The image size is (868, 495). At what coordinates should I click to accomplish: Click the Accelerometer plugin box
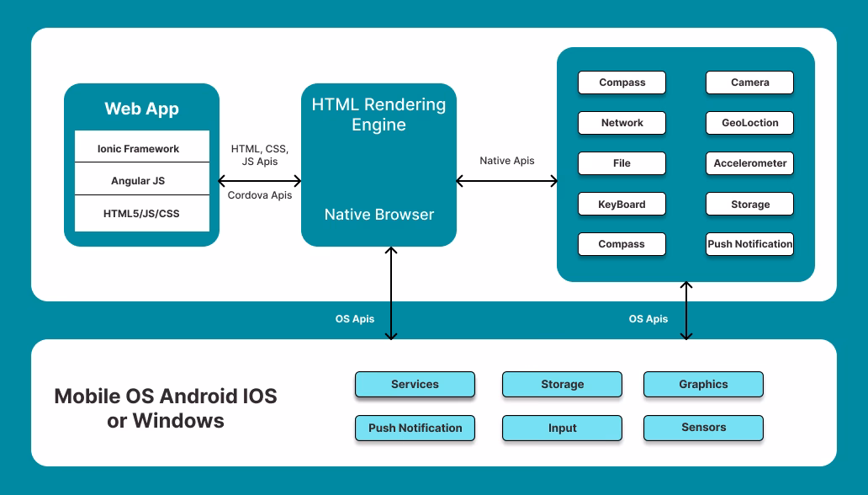749,163
